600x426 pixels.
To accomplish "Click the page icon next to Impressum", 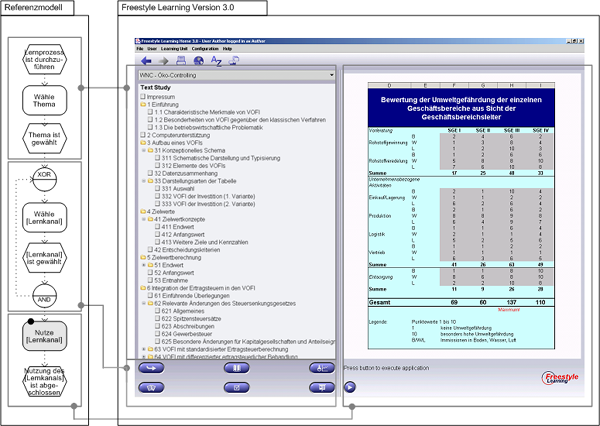I will point(143,97).
